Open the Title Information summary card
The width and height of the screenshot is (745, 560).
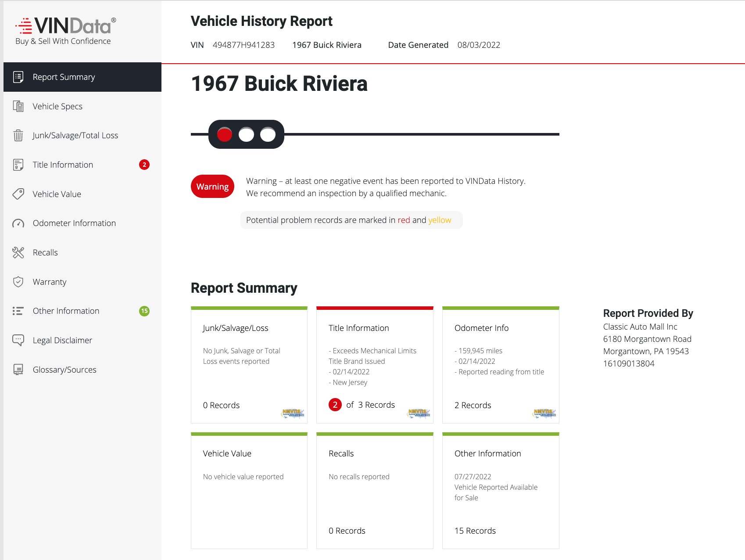pyautogui.click(x=375, y=365)
